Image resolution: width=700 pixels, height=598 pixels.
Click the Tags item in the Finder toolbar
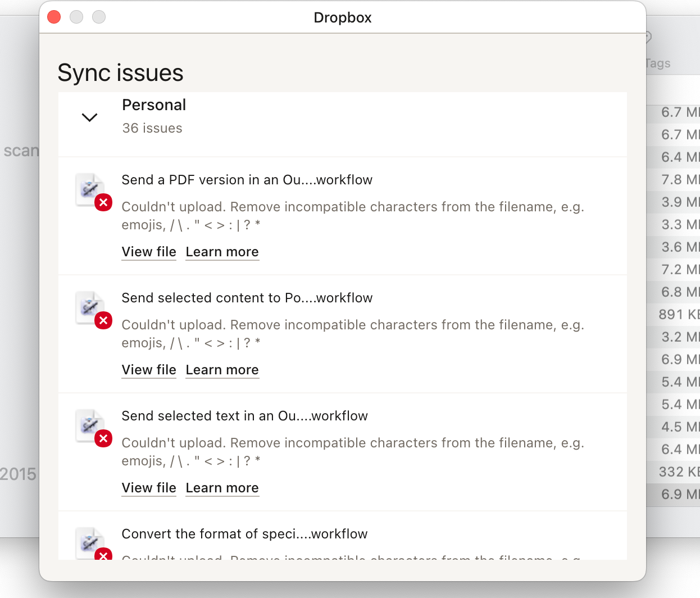[656, 63]
